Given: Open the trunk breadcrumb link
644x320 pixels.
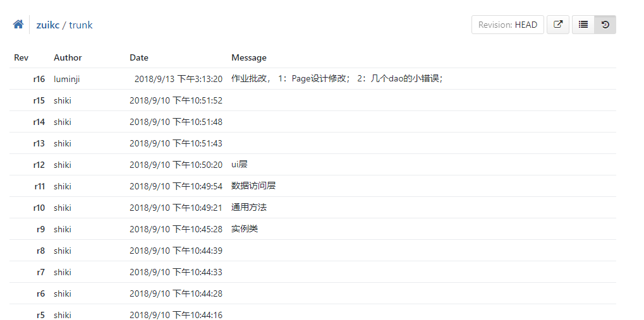Looking at the screenshot, I should (x=80, y=25).
